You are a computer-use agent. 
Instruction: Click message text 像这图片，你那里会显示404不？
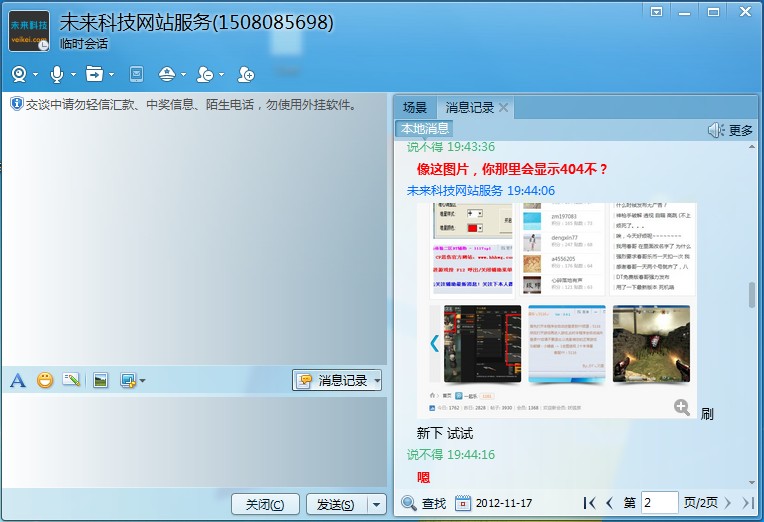(512, 169)
